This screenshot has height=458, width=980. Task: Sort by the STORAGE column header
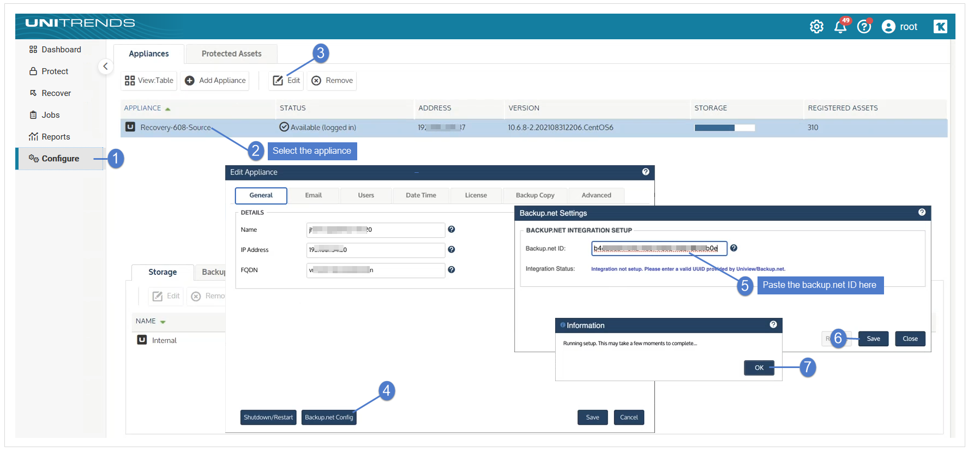[x=711, y=109]
